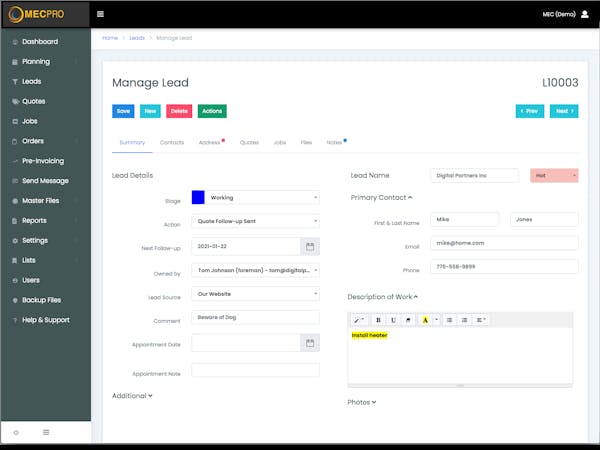
Task: Click the Comment field Beware of Dog
Action: (x=255, y=317)
